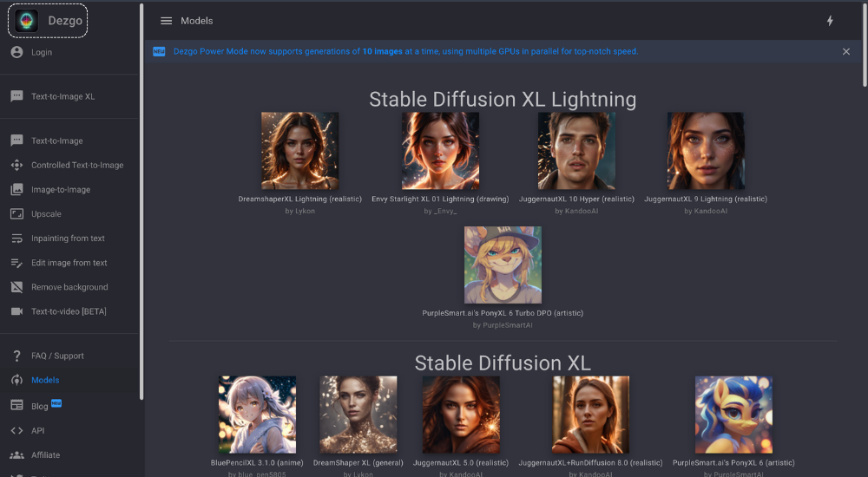Select BluePencilXL 3.1.0 anime thumbnail
The height and width of the screenshot is (477, 868).
point(257,415)
